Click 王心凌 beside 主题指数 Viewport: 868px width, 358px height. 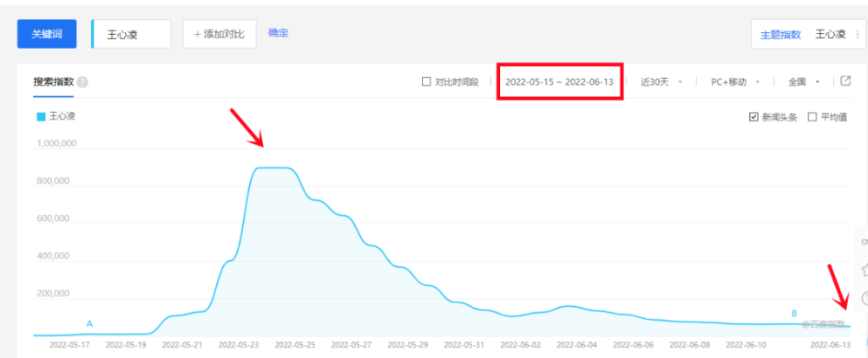click(x=831, y=35)
